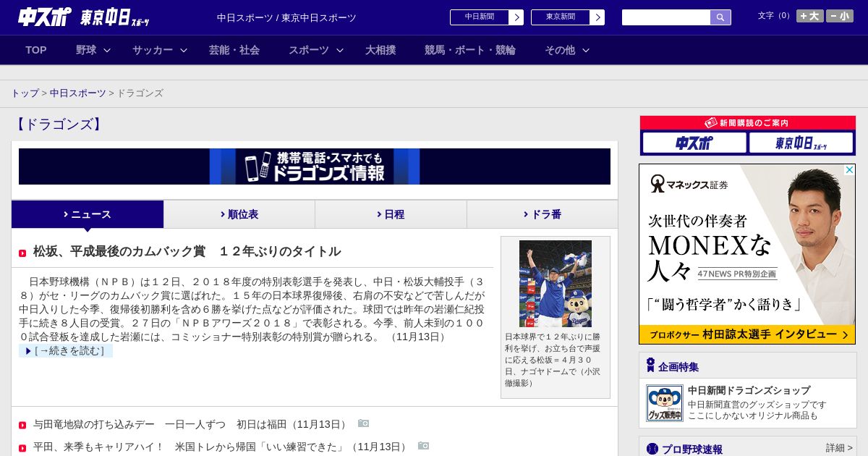The width and height of the screenshot is (868, 456).
Task: Open 大相撲 navigation item
Action: pos(380,50)
